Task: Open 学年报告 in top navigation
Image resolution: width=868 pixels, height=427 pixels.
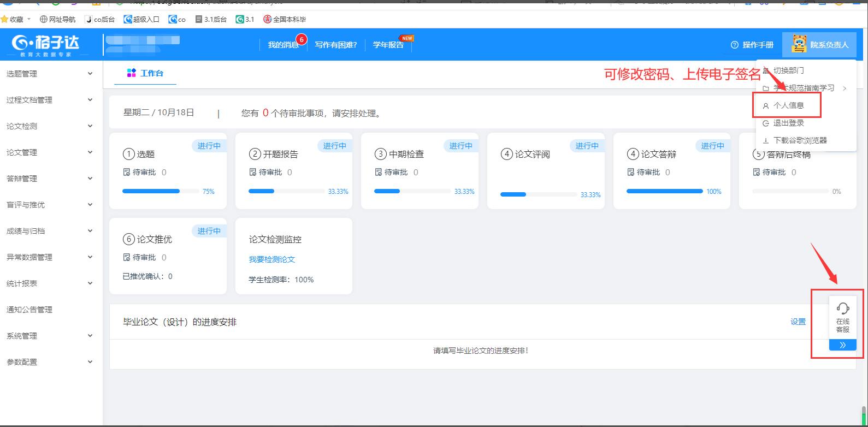Action: pyautogui.click(x=388, y=45)
